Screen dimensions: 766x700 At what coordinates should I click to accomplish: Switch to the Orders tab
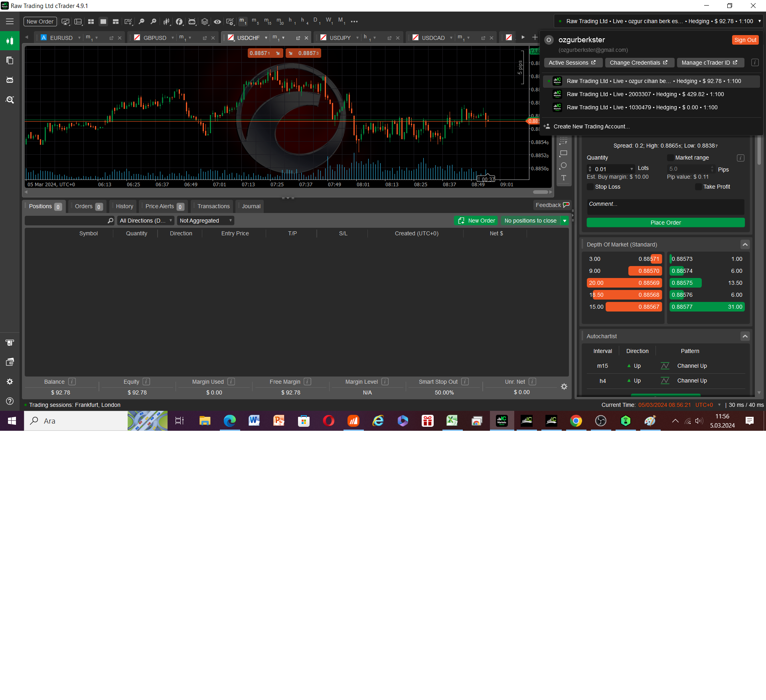(88, 206)
